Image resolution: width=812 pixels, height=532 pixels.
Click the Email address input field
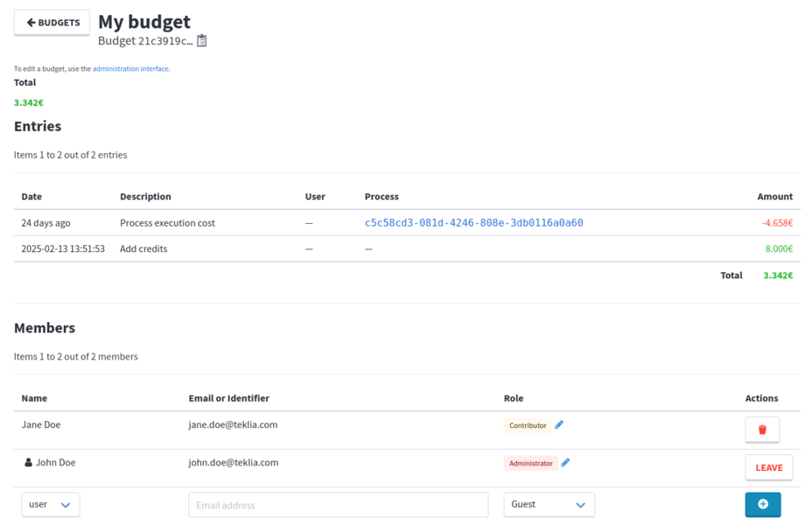point(338,504)
